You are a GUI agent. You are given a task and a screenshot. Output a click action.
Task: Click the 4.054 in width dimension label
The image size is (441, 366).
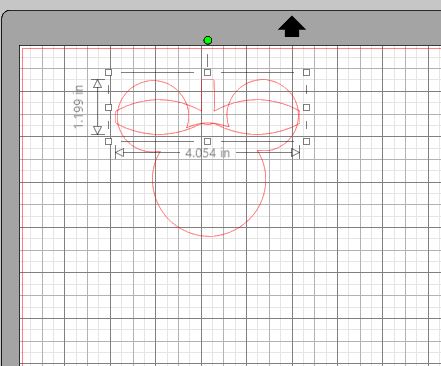pyautogui.click(x=207, y=153)
